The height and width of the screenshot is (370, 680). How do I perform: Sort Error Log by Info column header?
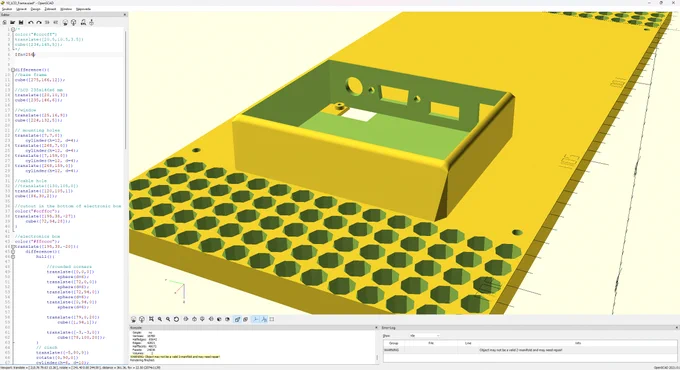click(x=578, y=343)
